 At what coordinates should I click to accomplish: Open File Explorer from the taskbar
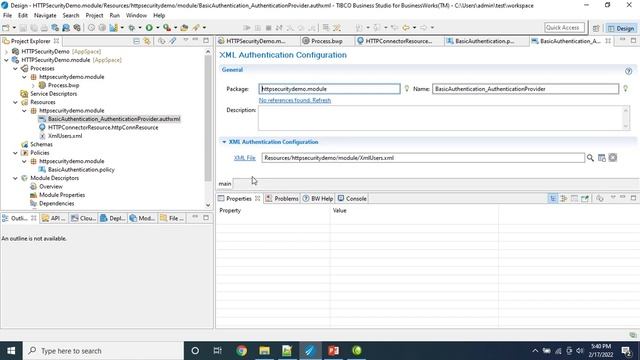click(x=264, y=351)
